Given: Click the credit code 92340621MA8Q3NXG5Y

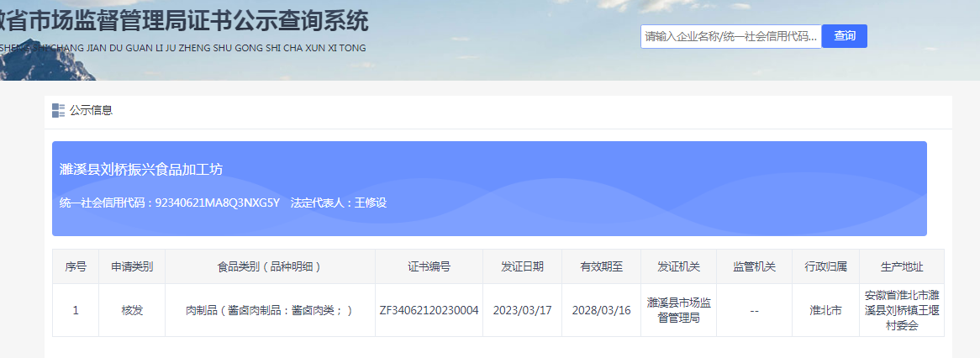Looking at the screenshot, I should tap(217, 203).
